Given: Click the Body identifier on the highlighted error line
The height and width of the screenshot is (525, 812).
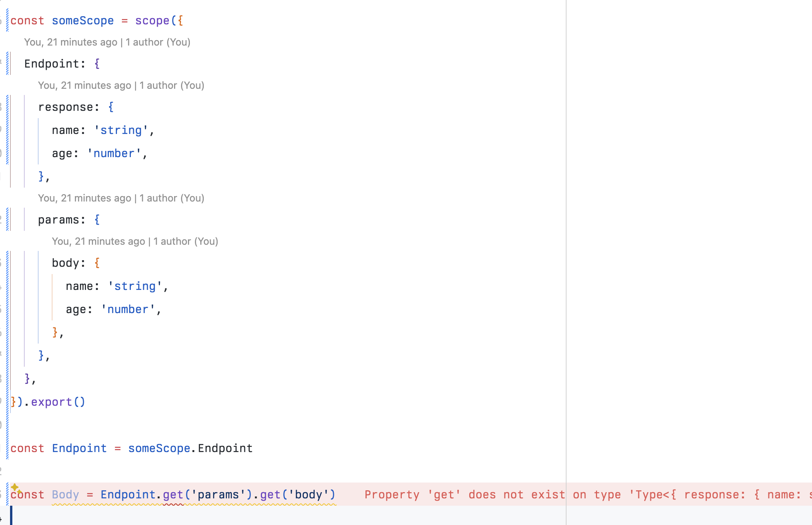Looking at the screenshot, I should (65, 495).
